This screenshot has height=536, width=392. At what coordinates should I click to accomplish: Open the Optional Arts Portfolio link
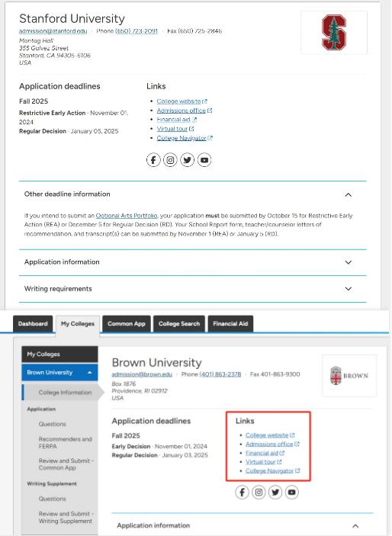click(127, 216)
